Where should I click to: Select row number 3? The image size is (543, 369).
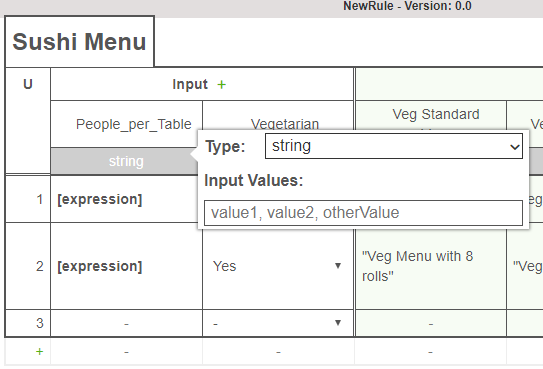tap(39, 323)
